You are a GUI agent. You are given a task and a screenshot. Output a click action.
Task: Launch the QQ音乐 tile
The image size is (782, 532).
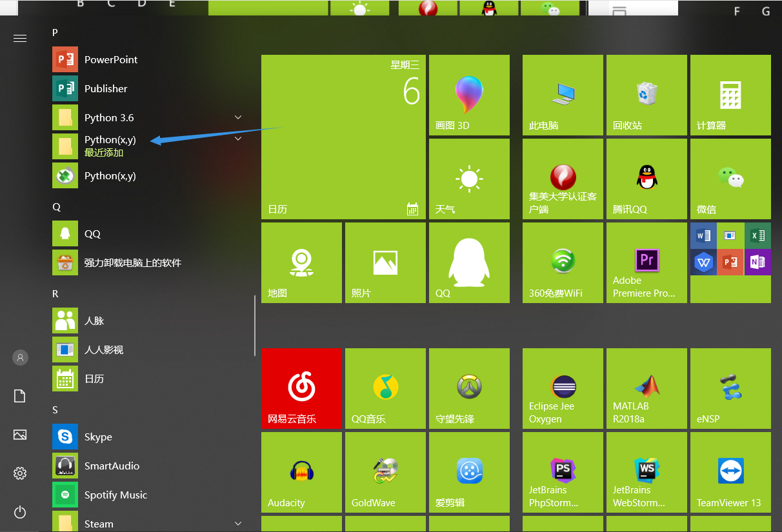(x=385, y=388)
